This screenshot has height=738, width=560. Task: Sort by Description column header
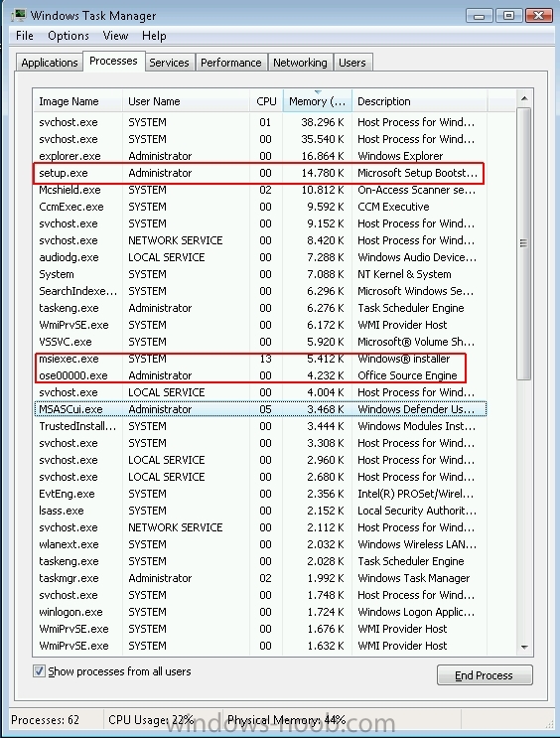(x=419, y=101)
